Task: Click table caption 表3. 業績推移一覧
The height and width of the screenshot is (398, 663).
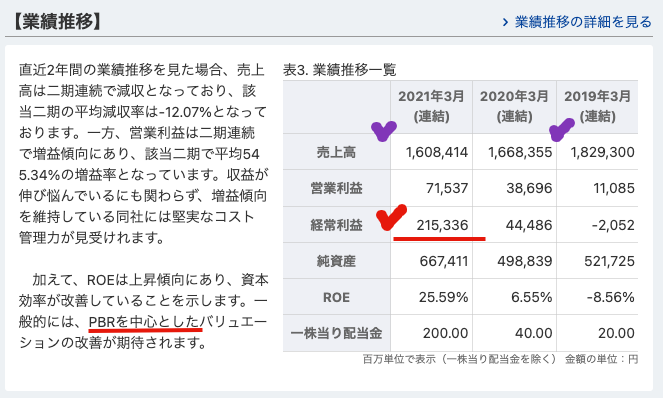Action: click(x=339, y=69)
